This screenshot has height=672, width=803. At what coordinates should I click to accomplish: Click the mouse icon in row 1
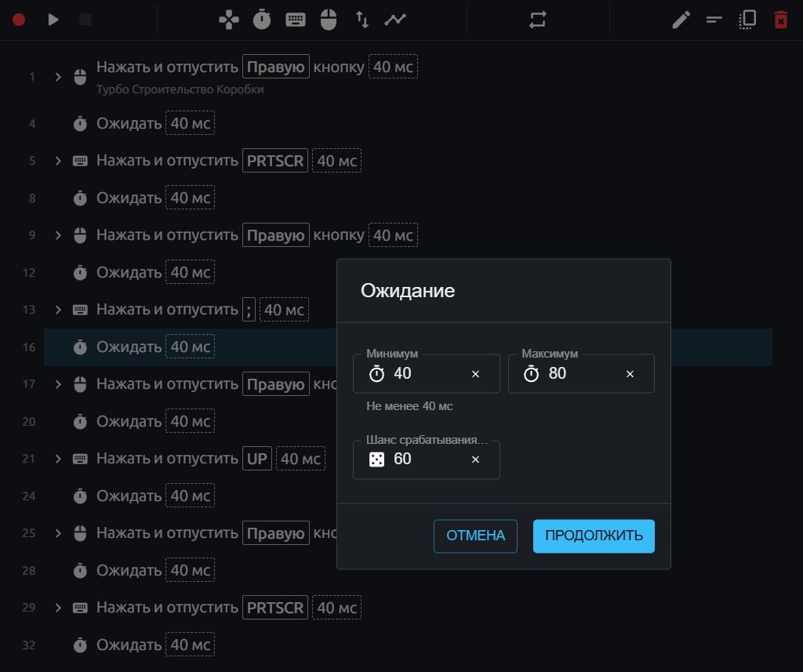point(80,77)
